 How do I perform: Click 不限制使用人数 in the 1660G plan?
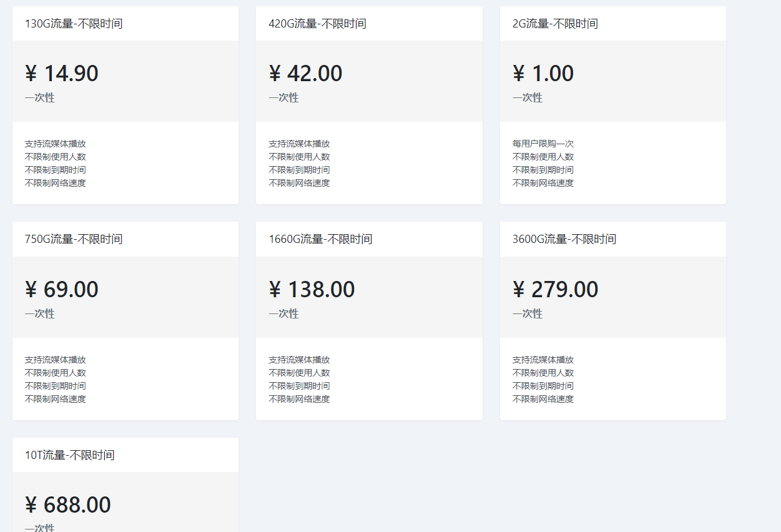299,373
